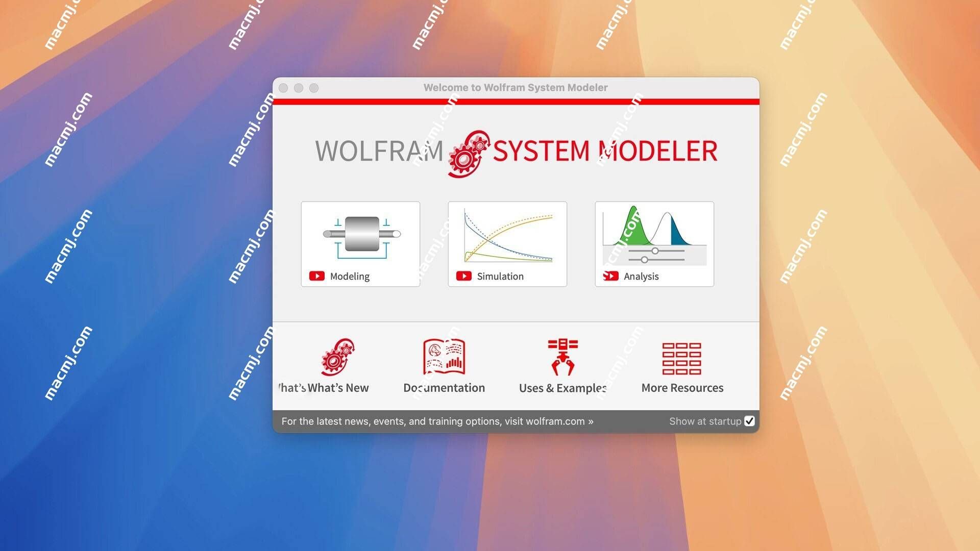Viewport: 980px width, 551px height.
Task: Minimize the Welcome window
Action: point(299,88)
